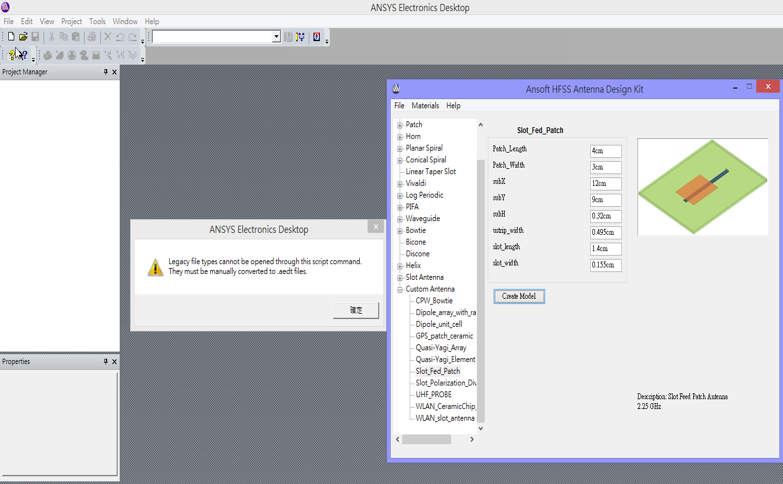Open the View menu
Screen dimensions: 783x484
(47, 21)
